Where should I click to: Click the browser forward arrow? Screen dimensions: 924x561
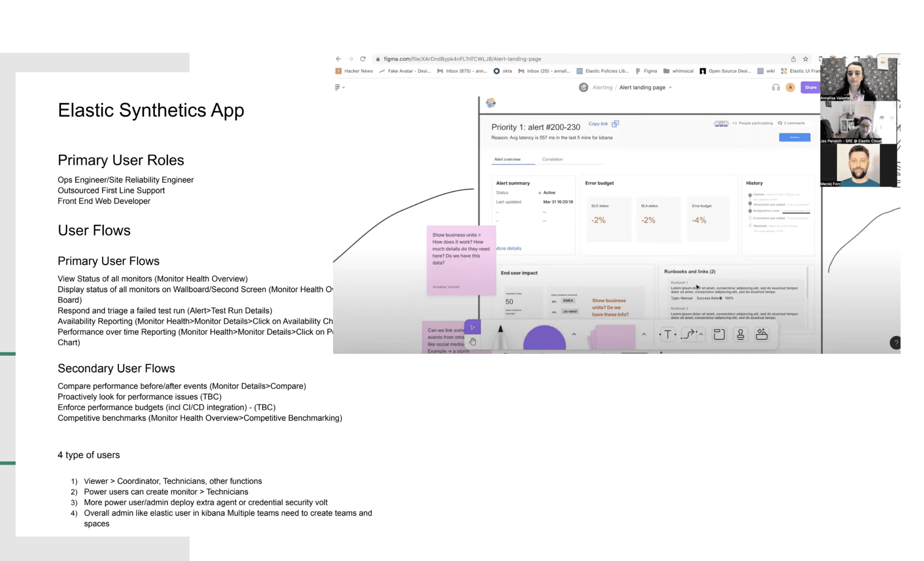tap(351, 59)
